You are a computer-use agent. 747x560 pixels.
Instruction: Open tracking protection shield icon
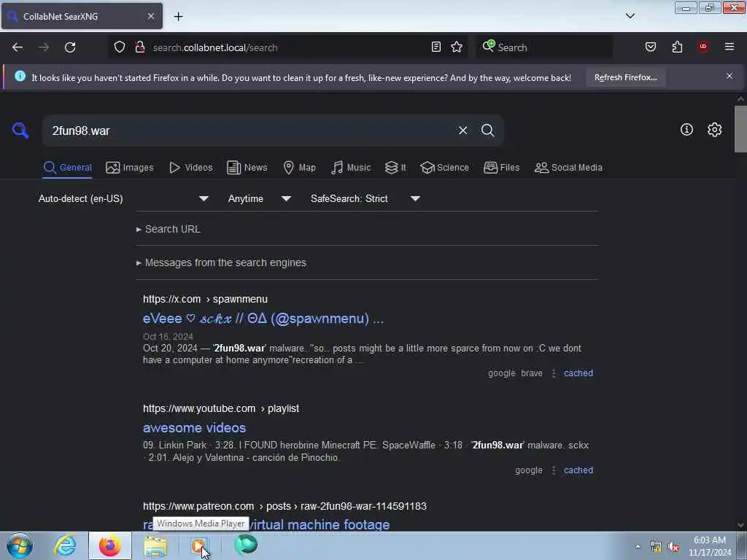[x=120, y=47]
